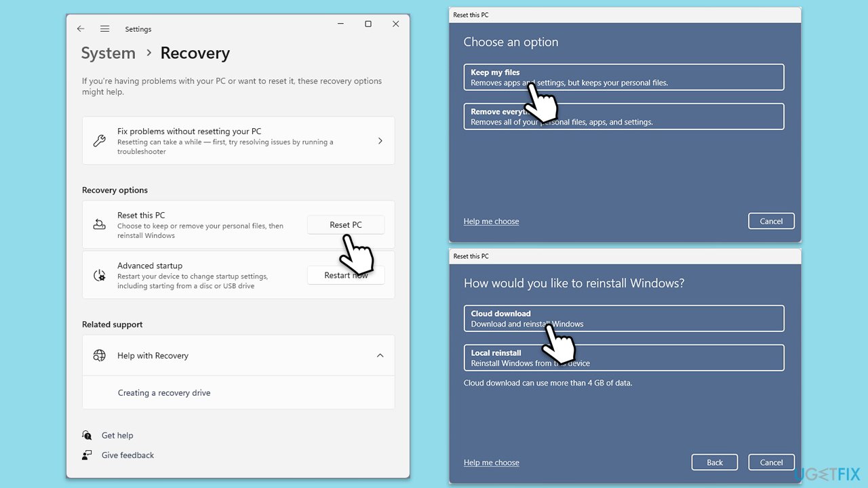
Task: Go back using the Settings back arrow
Action: click(81, 29)
